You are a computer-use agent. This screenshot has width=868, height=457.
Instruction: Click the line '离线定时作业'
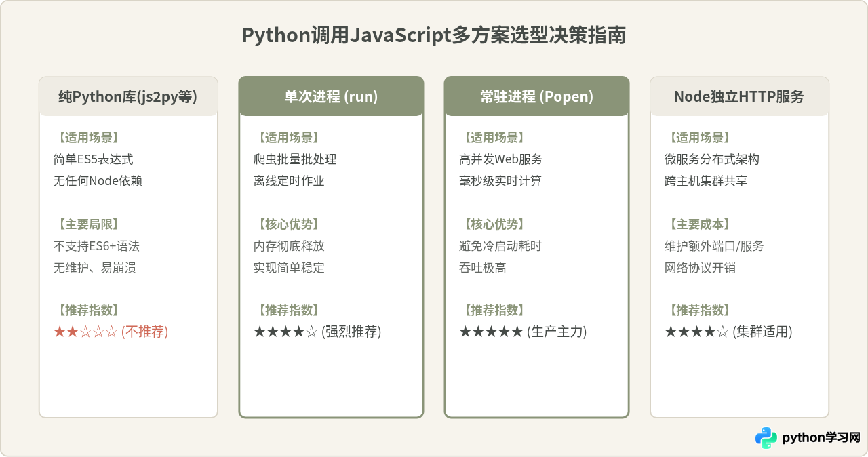(x=289, y=181)
